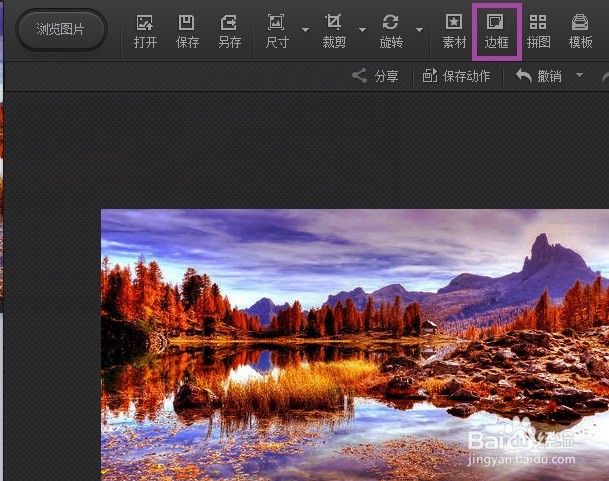Open the 模板 template tool

[x=580, y=32]
